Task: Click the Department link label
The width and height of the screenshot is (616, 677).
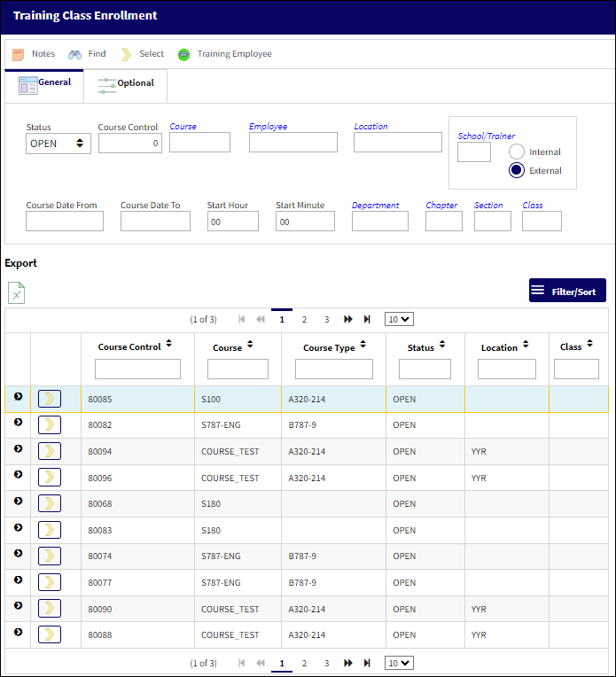Action: 376,206
